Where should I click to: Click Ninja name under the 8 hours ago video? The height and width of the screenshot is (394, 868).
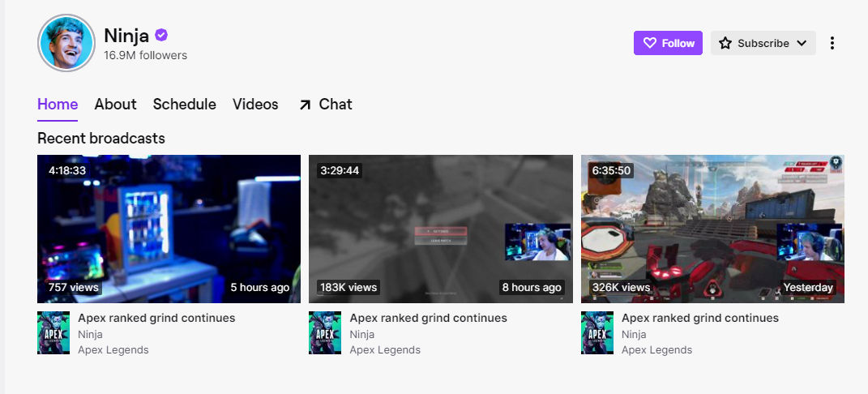(362, 334)
